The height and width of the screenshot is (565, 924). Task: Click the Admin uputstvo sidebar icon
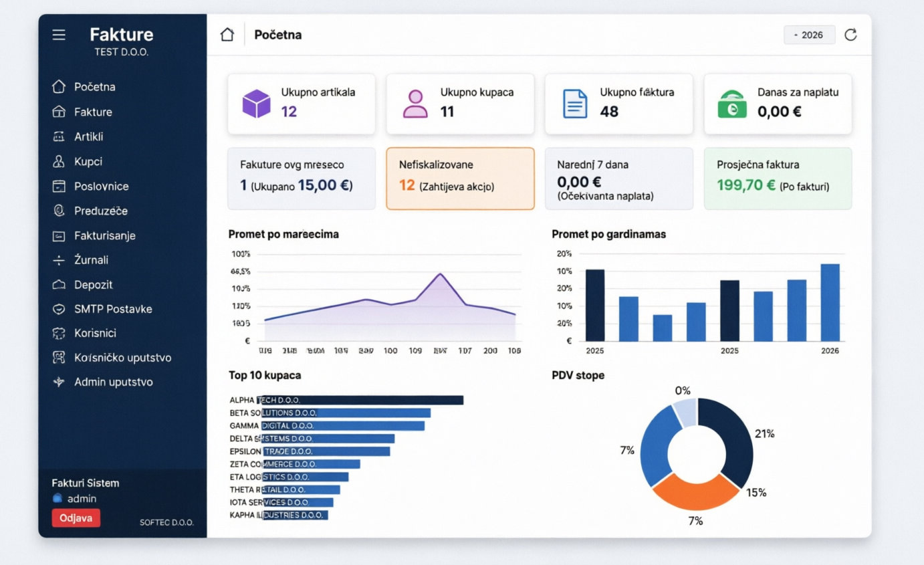point(59,382)
